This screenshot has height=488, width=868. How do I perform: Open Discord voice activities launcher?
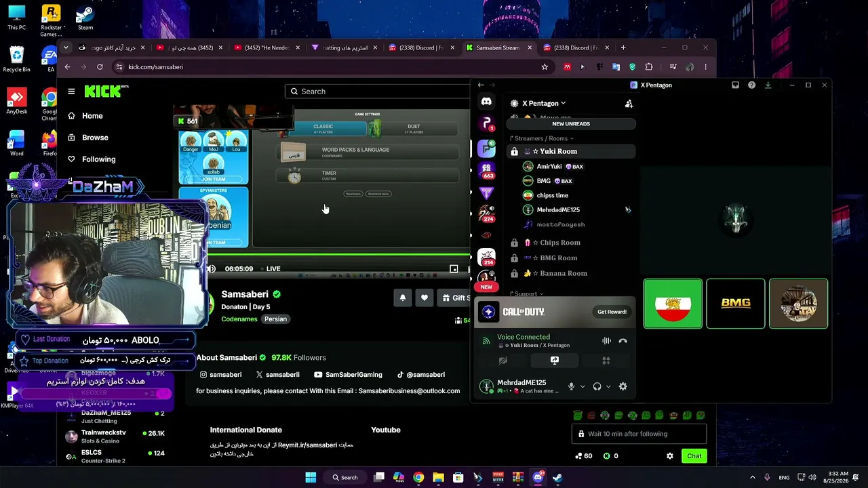pyautogui.click(x=606, y=361)
